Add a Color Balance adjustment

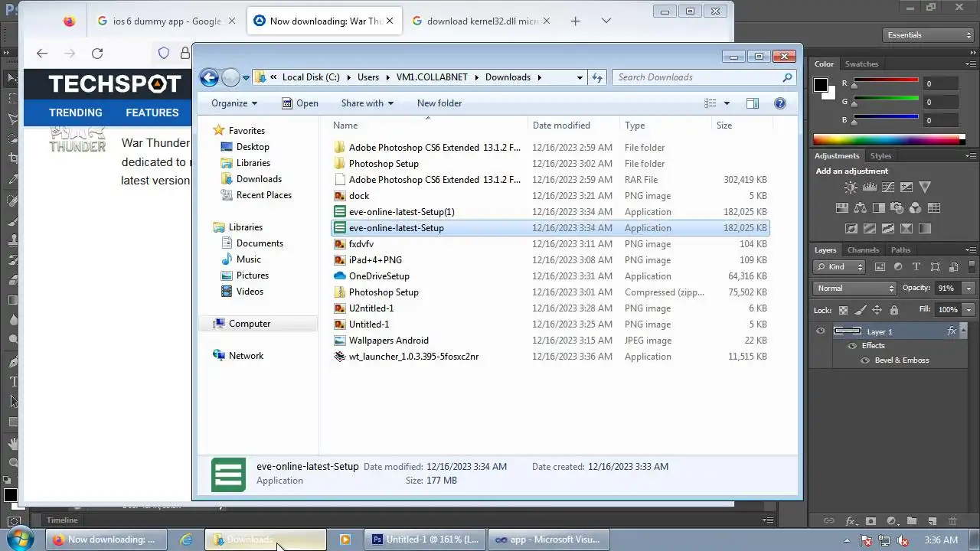tap(861, 207)
